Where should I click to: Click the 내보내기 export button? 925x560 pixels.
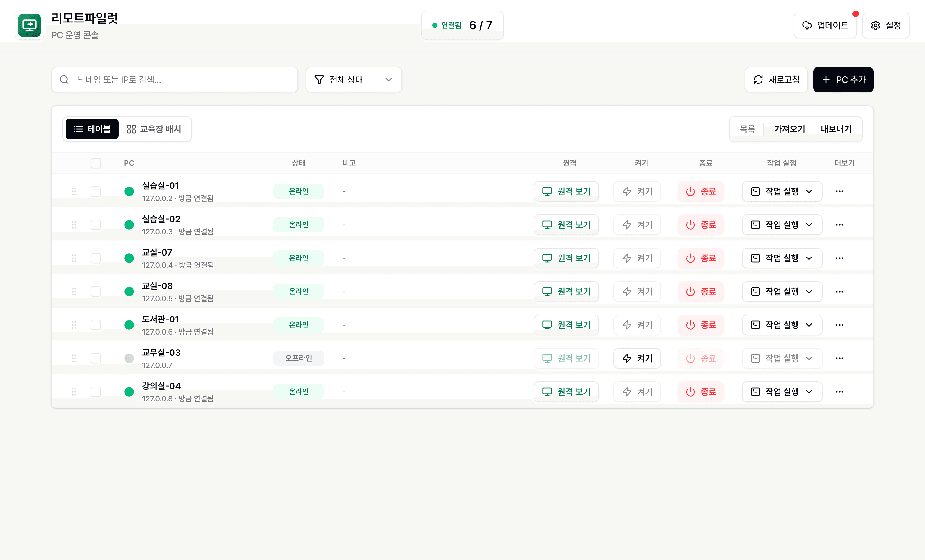(836, 129)
